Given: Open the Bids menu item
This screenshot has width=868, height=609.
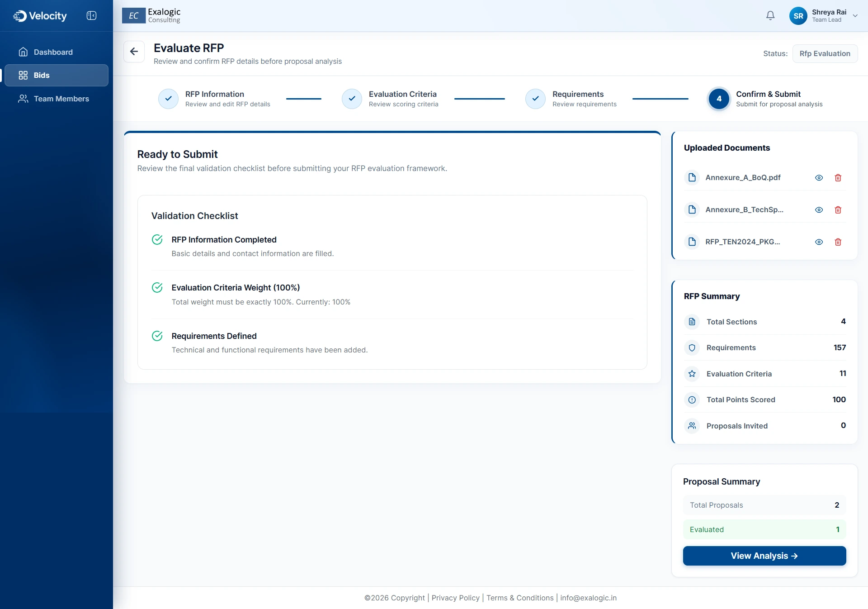Looking at the screenshot, I should click(57, 75).
